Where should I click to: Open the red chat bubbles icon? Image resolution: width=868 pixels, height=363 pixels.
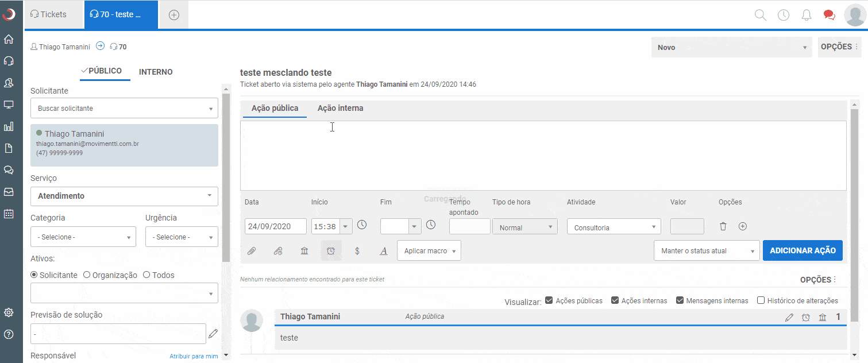829,15
